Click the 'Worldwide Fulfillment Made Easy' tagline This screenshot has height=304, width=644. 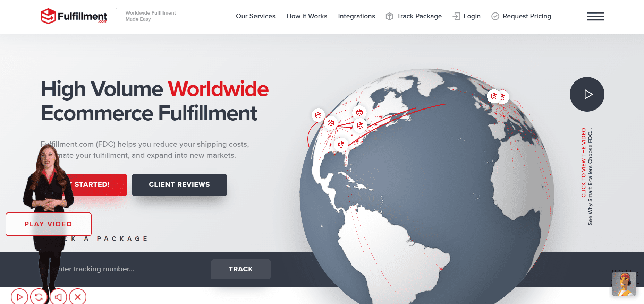[151, 16]
